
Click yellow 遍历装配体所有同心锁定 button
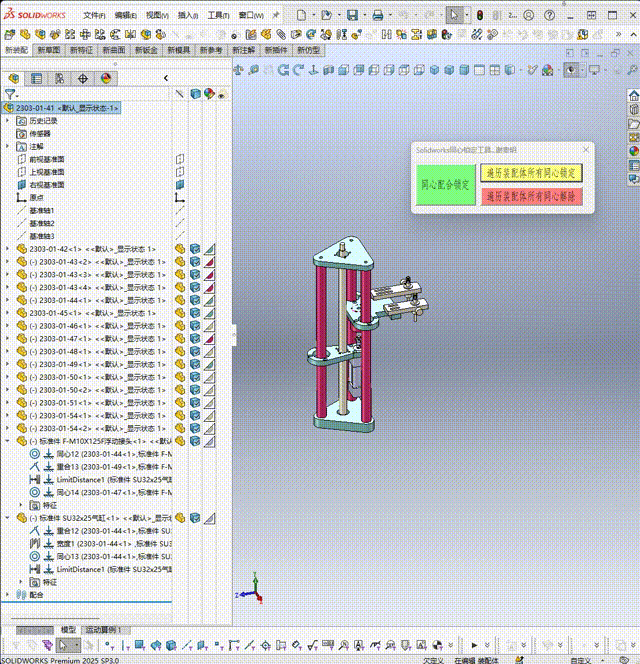[x=531, y=173]
